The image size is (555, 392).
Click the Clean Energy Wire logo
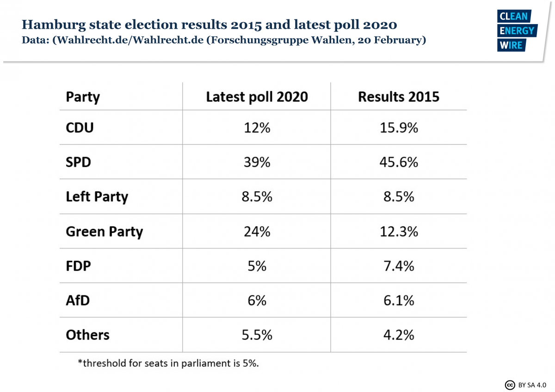516,31
